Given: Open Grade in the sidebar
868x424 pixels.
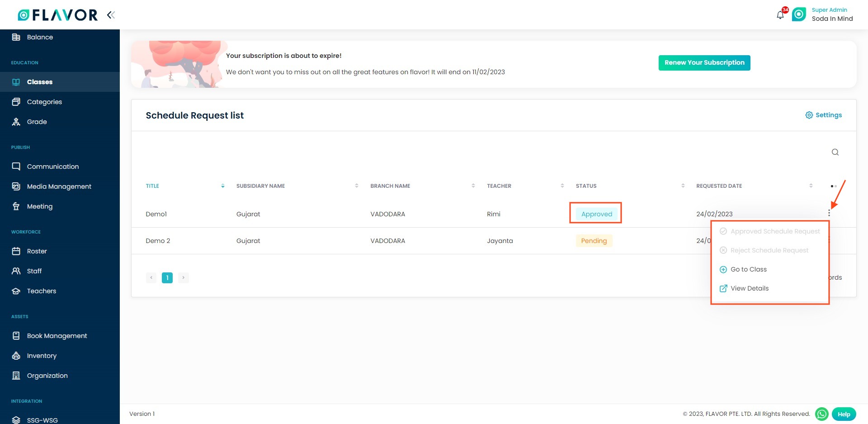Looking at the screenshot, I should tap(60, 122).
